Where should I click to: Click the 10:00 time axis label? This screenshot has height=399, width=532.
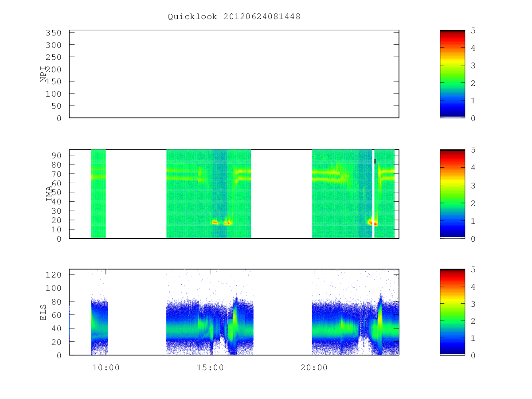106,368
